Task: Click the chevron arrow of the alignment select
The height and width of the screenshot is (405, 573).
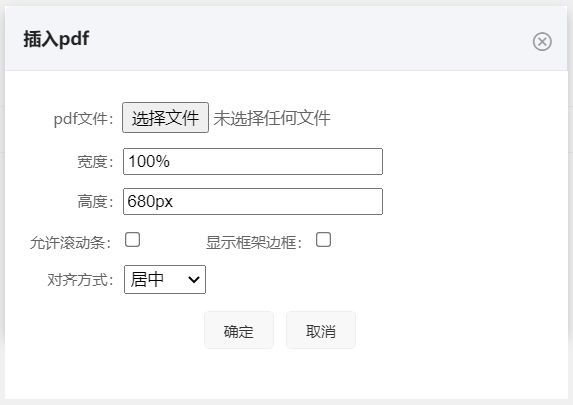Action: (194, 280)
